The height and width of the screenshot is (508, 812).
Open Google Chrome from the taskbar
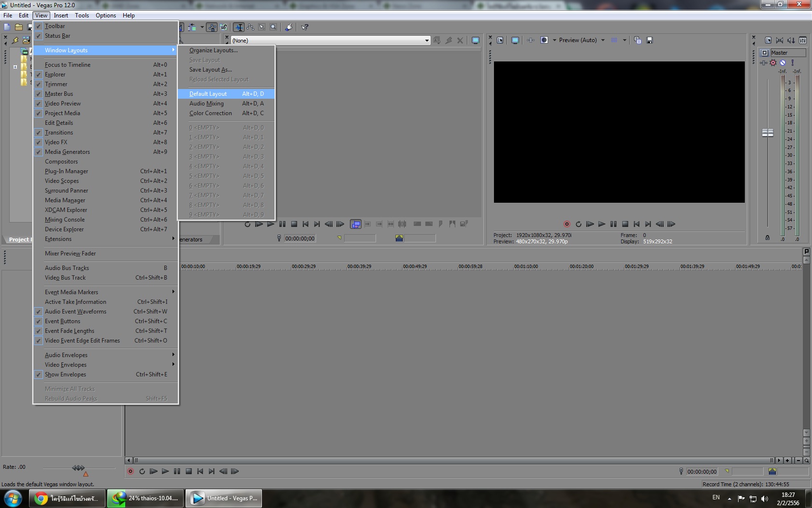[68, 498]
